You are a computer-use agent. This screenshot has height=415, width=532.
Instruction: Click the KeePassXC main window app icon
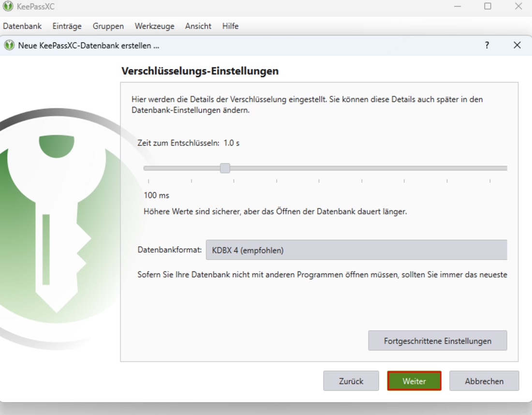coord(8,6)
